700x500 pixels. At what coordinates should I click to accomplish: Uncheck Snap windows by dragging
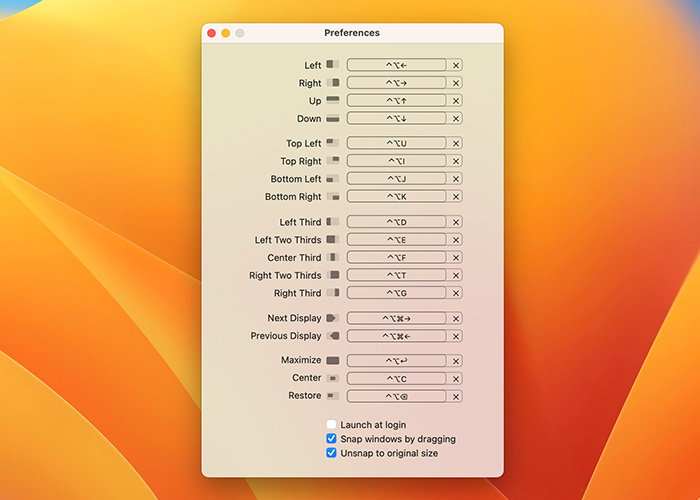pos(331,438)
